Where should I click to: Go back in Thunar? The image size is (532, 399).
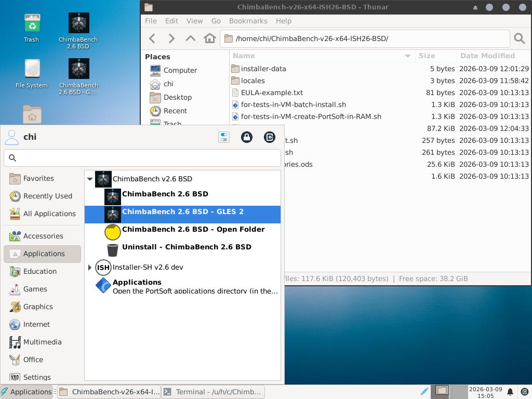point(152,38)
